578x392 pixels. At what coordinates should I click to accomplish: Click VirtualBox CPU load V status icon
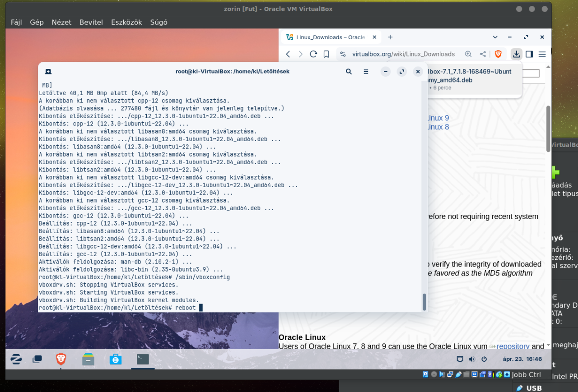pyautogui.click(x=491, y=374)
